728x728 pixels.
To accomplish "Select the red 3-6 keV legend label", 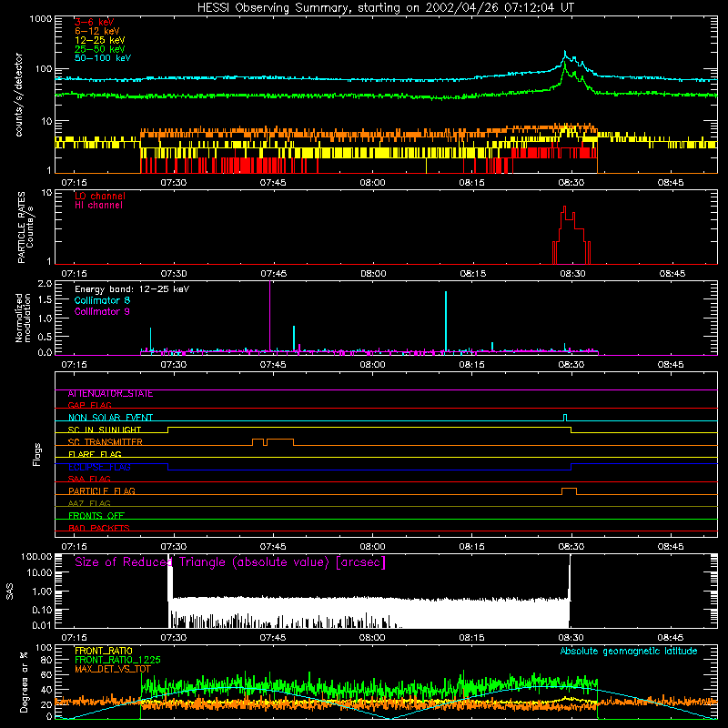I will [95, 22].
